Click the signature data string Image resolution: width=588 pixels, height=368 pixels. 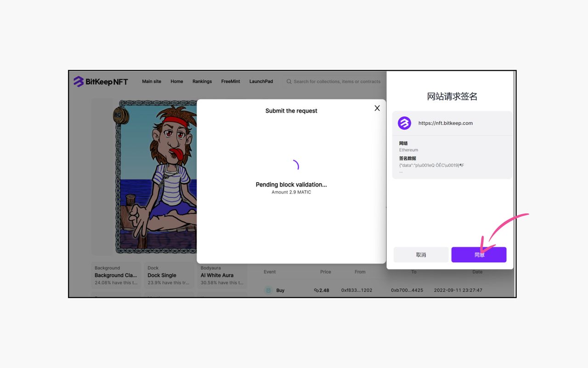[x=431, y=165]
